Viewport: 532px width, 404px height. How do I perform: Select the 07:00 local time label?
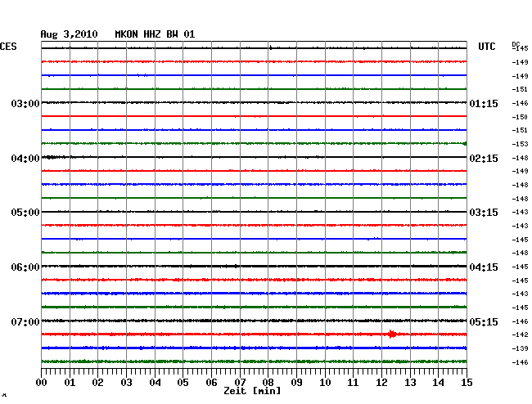25,322
